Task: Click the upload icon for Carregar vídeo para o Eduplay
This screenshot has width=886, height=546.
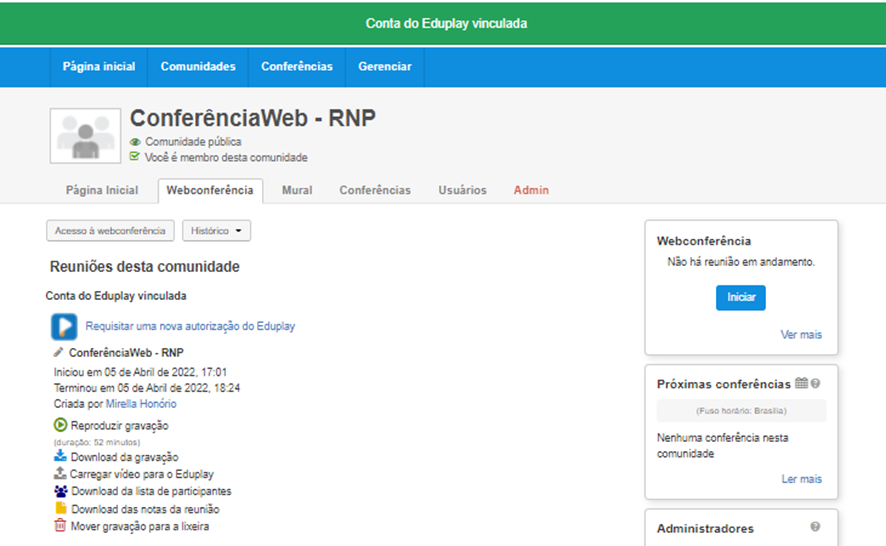Action: coord(60,473)
